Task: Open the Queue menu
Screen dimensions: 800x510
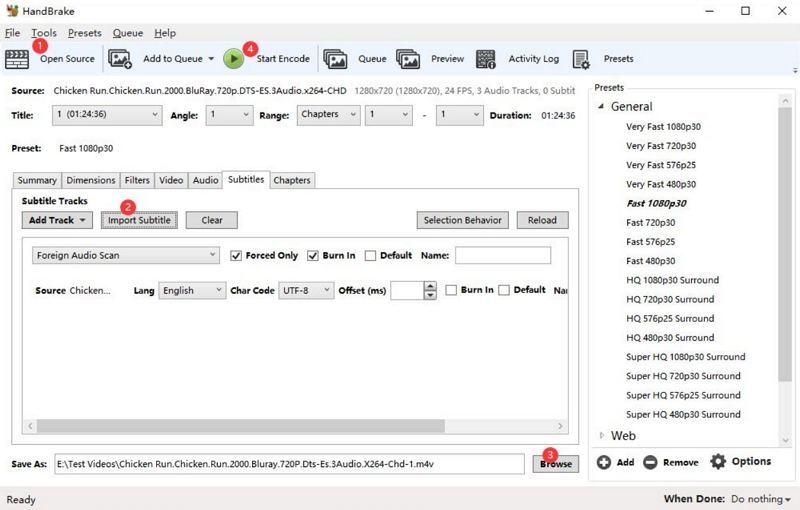Action: [128, 33]
